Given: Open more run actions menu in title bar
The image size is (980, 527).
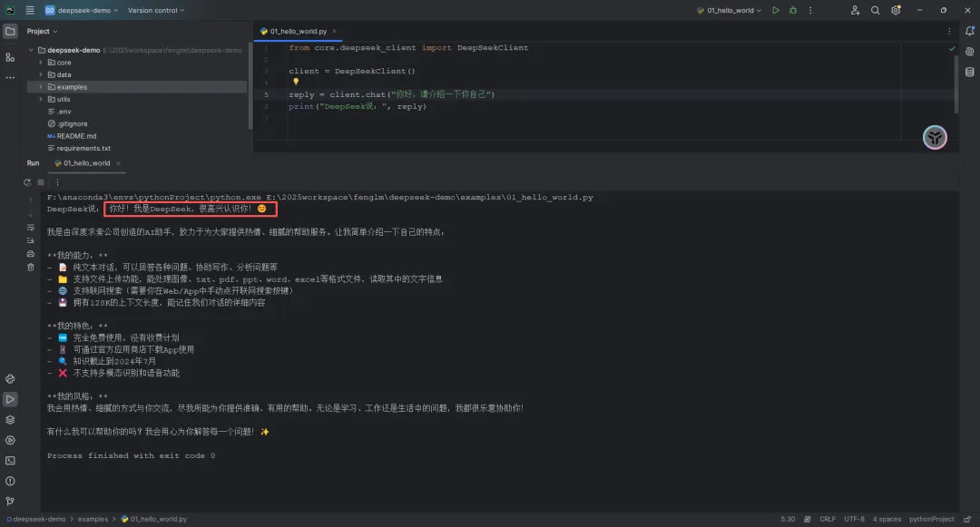Looking at the screenshot, I should tap(810, 10).
